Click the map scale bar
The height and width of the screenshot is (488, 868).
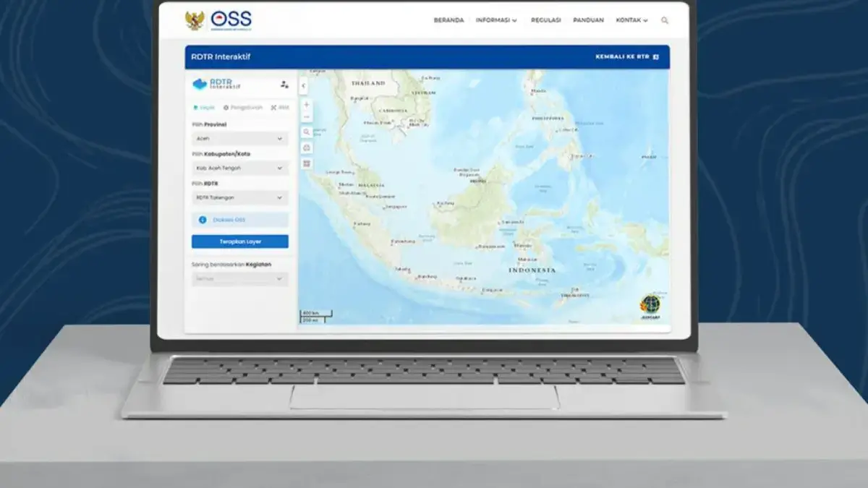click(x=316, y=317)
